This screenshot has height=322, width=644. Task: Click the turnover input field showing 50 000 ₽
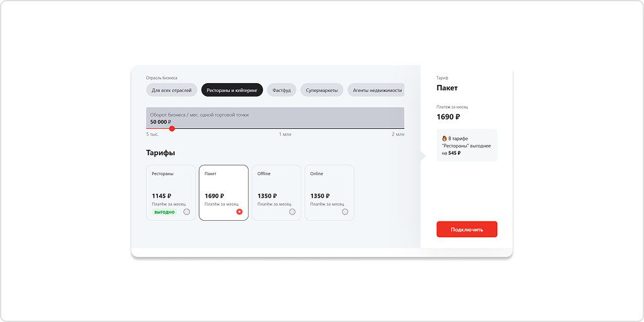(x=275, y=118)
